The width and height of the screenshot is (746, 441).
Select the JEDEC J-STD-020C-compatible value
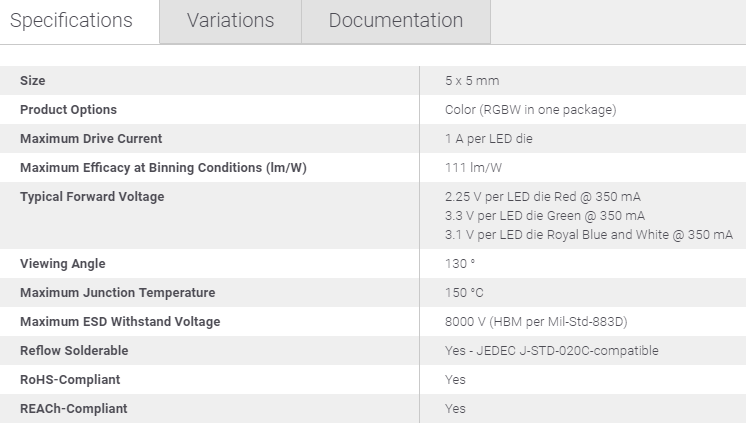(552, 351)
